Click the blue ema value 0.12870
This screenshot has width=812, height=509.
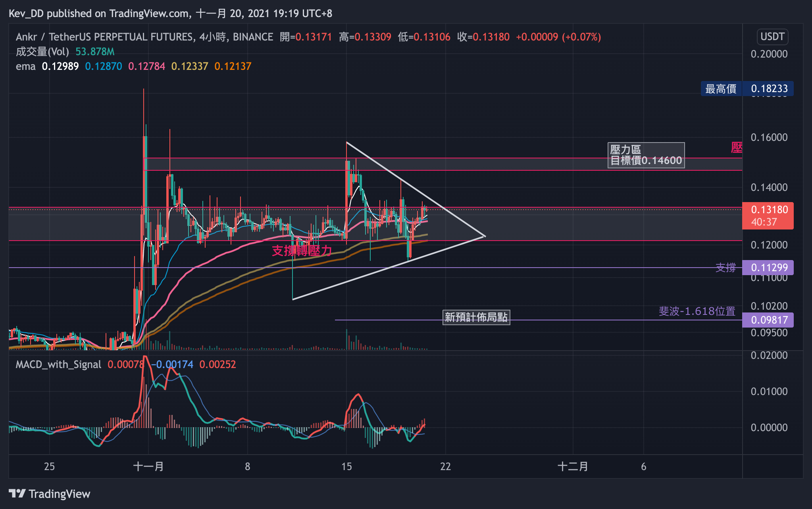[x=104, y=66]
